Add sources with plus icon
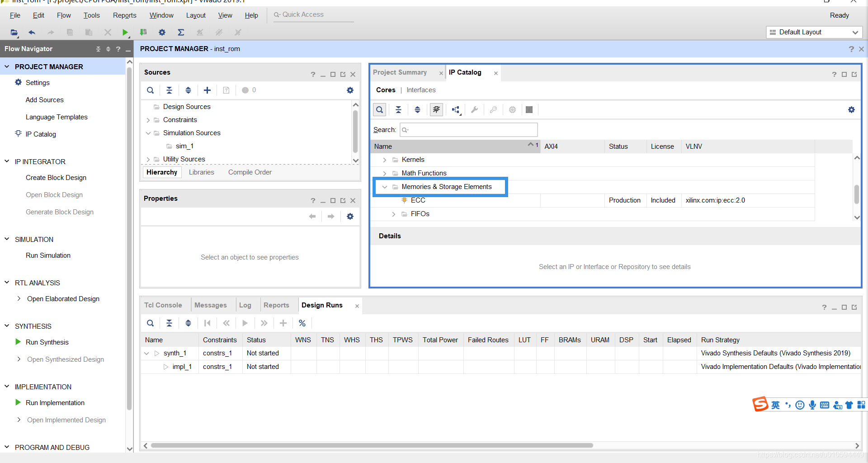Image resolution: width=868 pixels, height=463 pixels. (x=207, y=90)
